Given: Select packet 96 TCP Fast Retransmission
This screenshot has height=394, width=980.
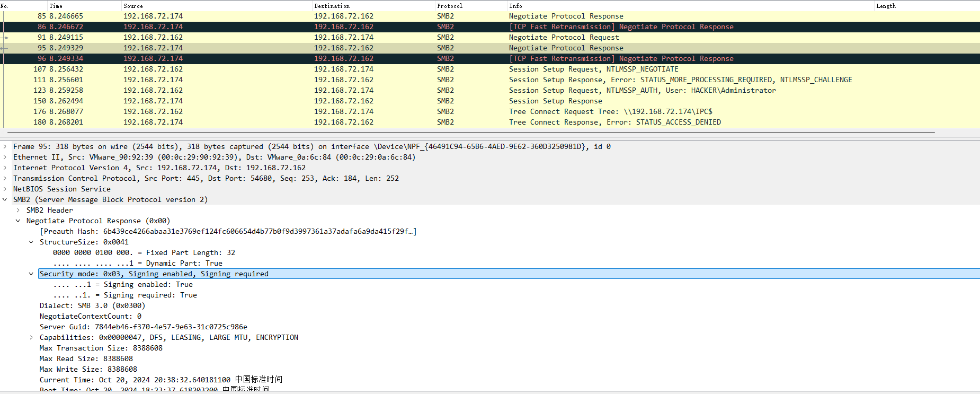Looking at the screenshot, I should tap(490, 59).
